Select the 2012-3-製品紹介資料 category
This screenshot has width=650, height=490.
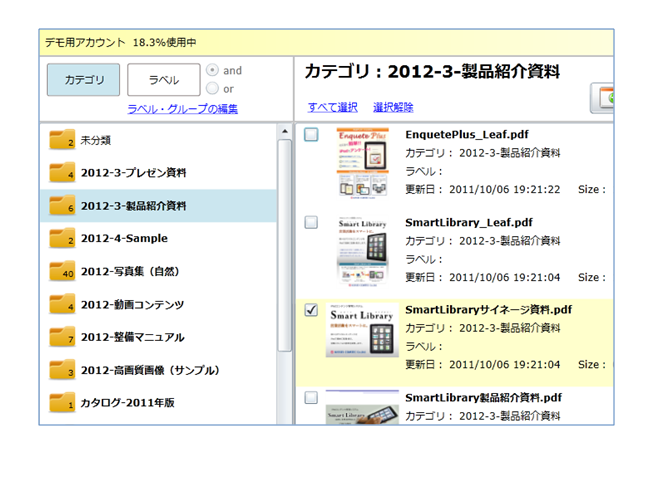point(159,206)
